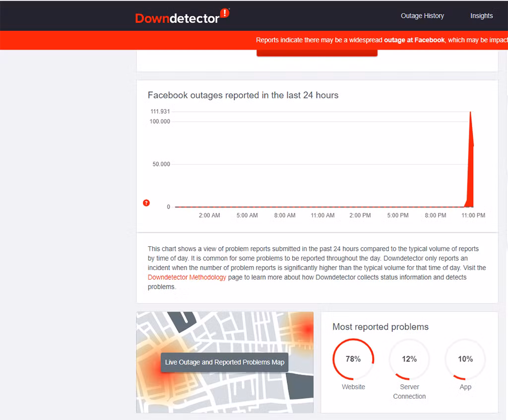The height and width of the screenshot is (420, 508).
Task: Click the 'Most reported problems' heading
Action: tap(381, 327)
